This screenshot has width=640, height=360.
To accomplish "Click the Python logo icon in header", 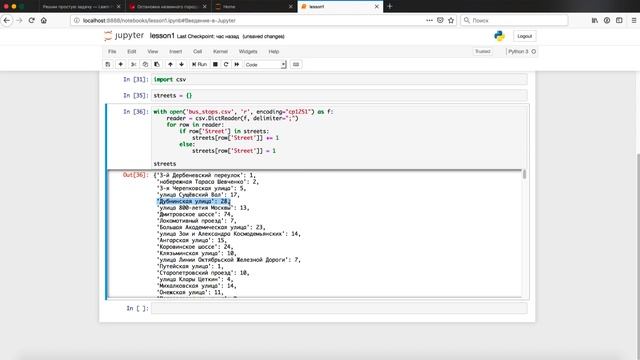I will pyautogui.click(x=499, y=36).
